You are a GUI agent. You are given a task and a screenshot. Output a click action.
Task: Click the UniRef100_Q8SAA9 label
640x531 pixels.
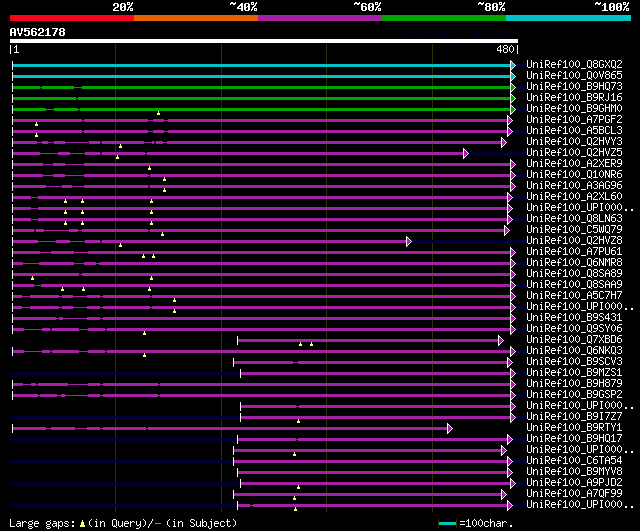point(574,285)
